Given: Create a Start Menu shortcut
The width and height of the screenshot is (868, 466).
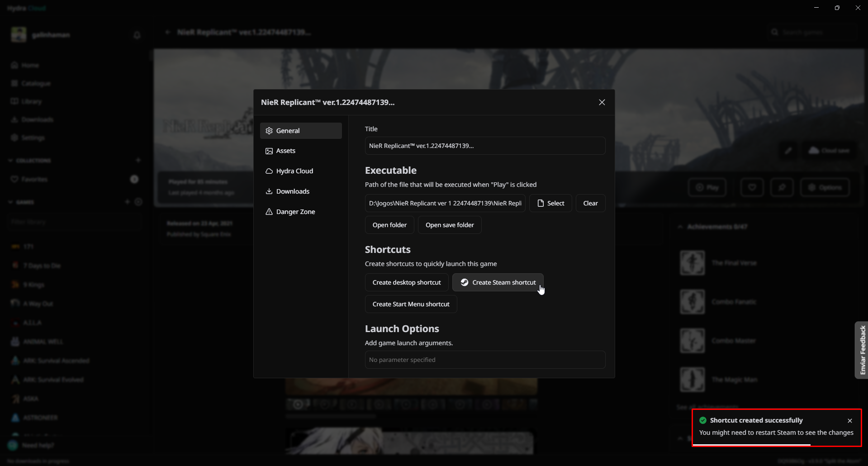Looking at the screenshot, I should point(410,304).
